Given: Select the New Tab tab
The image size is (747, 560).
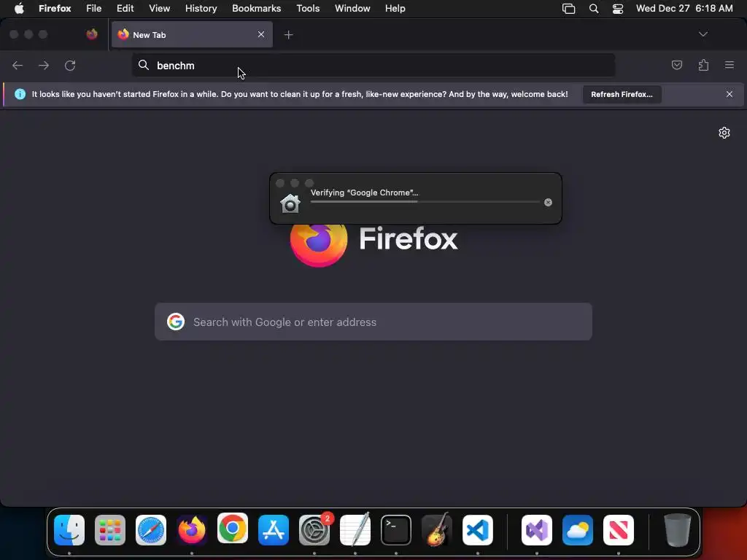Looking at the screenshot, I should tap(192, 34).
